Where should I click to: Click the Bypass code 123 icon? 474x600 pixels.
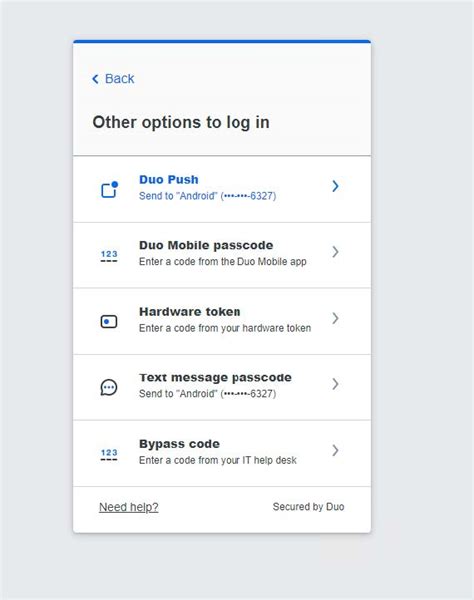point(109,454)
